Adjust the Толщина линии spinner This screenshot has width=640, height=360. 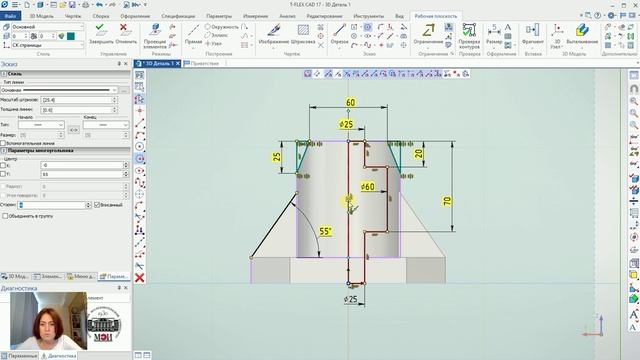pyautogui.click(x=115, y=110)
